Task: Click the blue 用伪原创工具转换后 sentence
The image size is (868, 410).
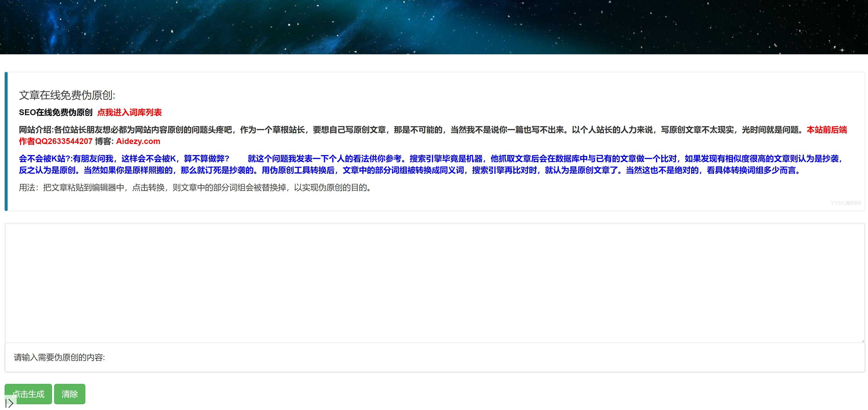Action: pyautogui.click(x=298, y=170)
